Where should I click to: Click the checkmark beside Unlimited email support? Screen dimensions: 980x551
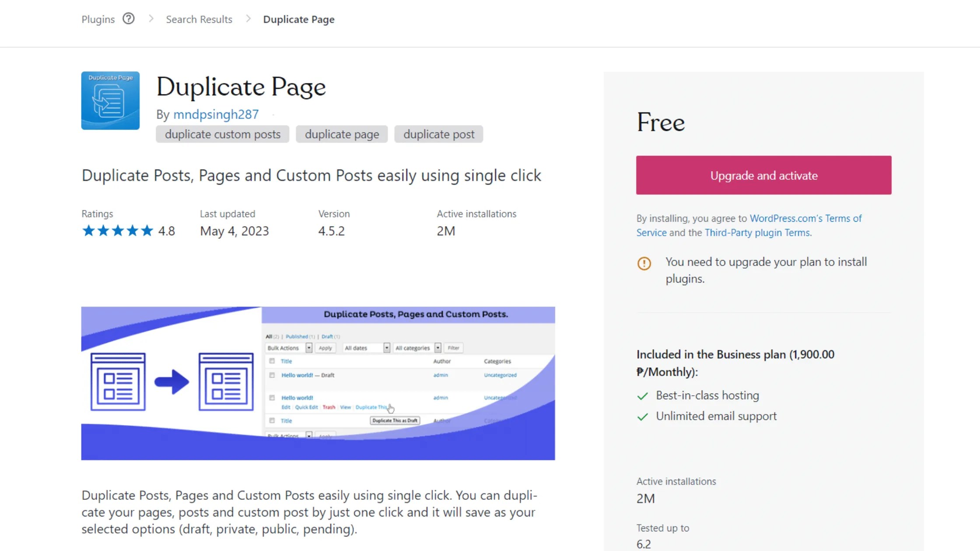tap(642, 417)
